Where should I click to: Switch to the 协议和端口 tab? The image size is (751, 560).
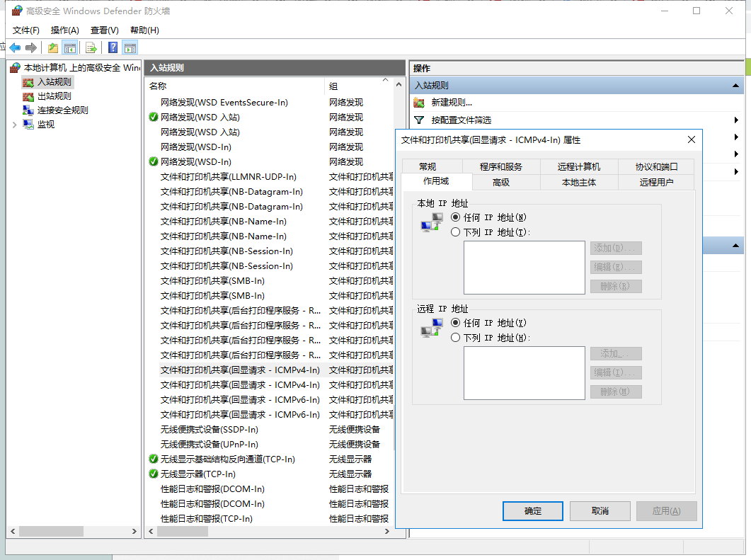[655, 167]
